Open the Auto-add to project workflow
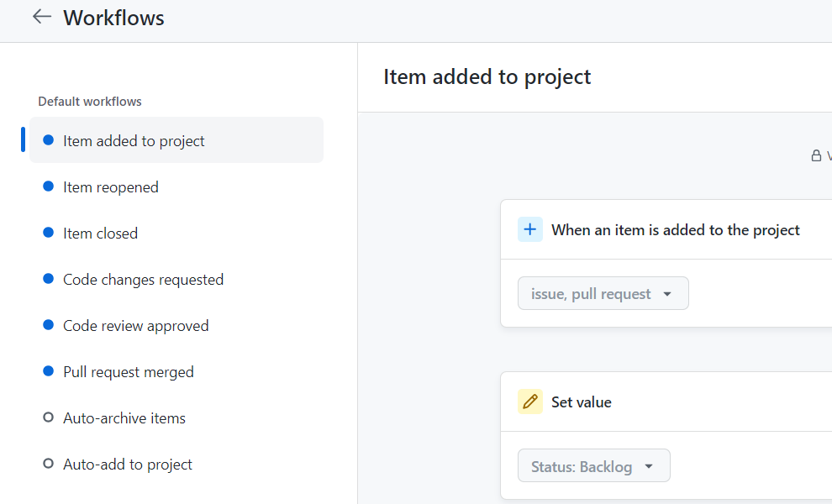 click(128, 465)
